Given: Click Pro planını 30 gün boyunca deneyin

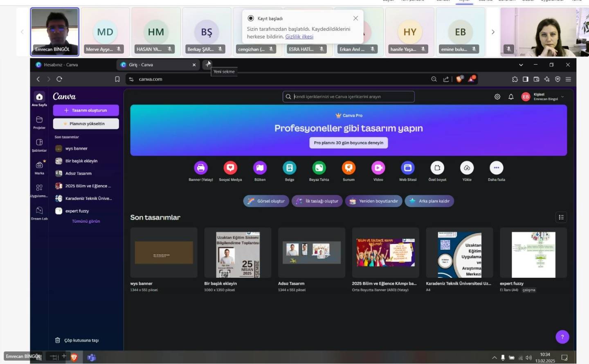Looking at the screenshot, I should (348, 143).
